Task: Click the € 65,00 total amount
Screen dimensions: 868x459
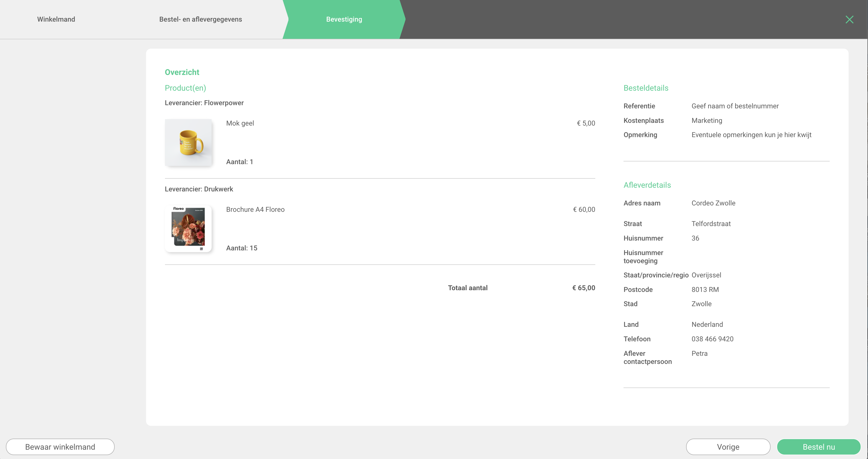Action: click(583, 288)
